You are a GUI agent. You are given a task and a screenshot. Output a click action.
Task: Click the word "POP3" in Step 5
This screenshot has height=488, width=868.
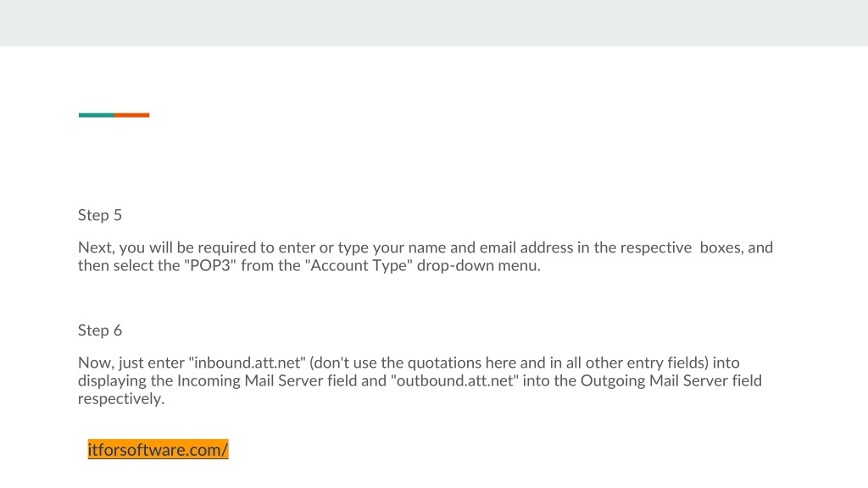pos(210,265)
